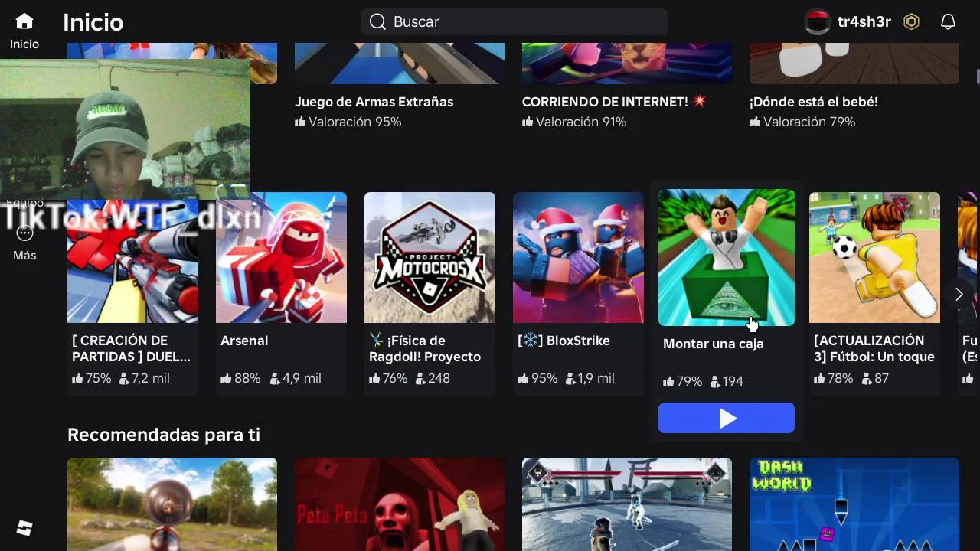Click the Montar una caja title
Image resolution: width=980 pixels, height=551 pixels.
tap(714, 344)
